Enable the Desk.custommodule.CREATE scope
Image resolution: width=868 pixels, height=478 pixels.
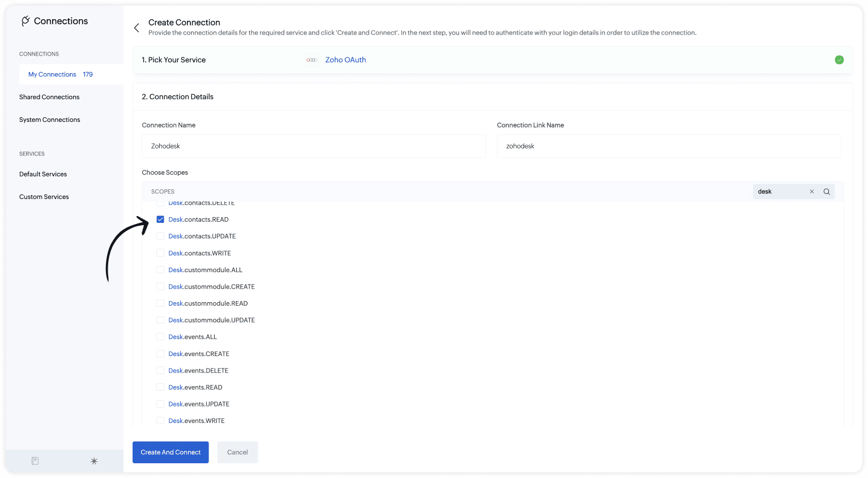point(160,286)
